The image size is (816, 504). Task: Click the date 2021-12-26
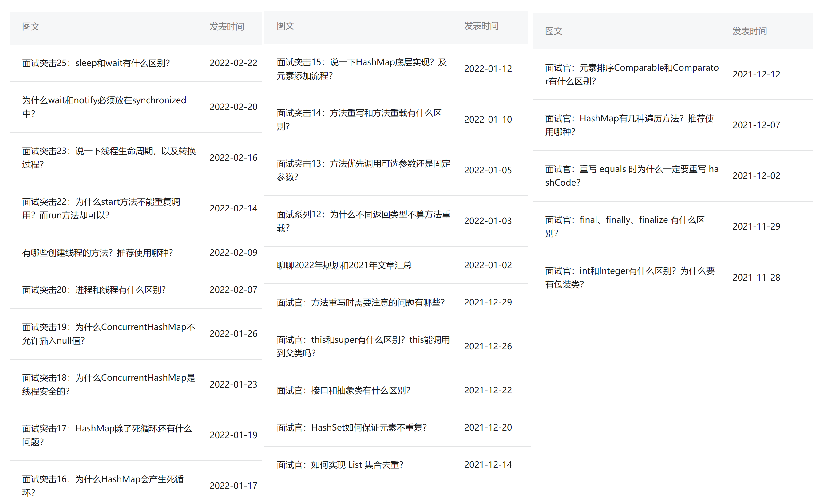pyautogui.click(x=488, y=346)
